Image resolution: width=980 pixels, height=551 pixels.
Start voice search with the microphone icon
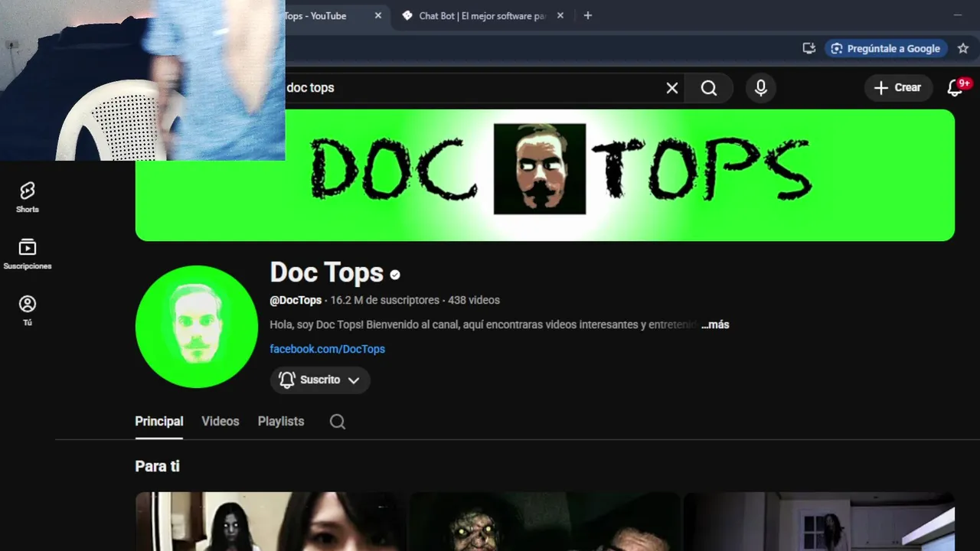pyautogui.click(x=761, y=88)
